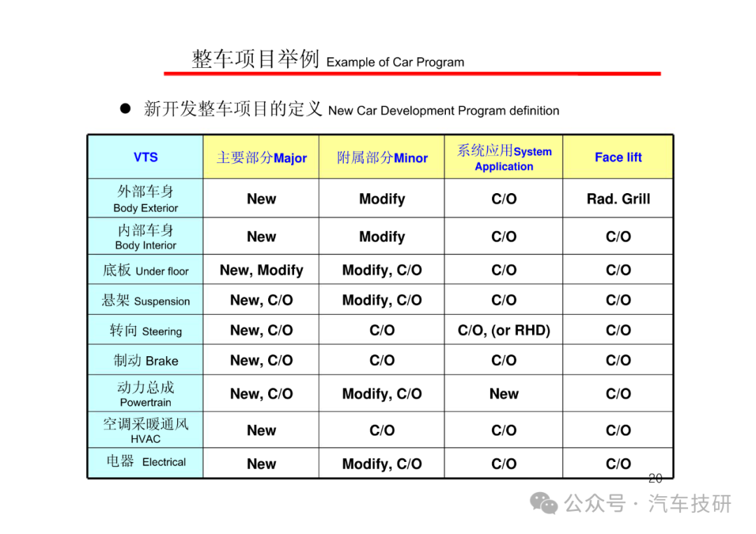Click the "System Application" column header
Image resolution: width=756 pixels, height=534 pixels.
coord(504,158)
